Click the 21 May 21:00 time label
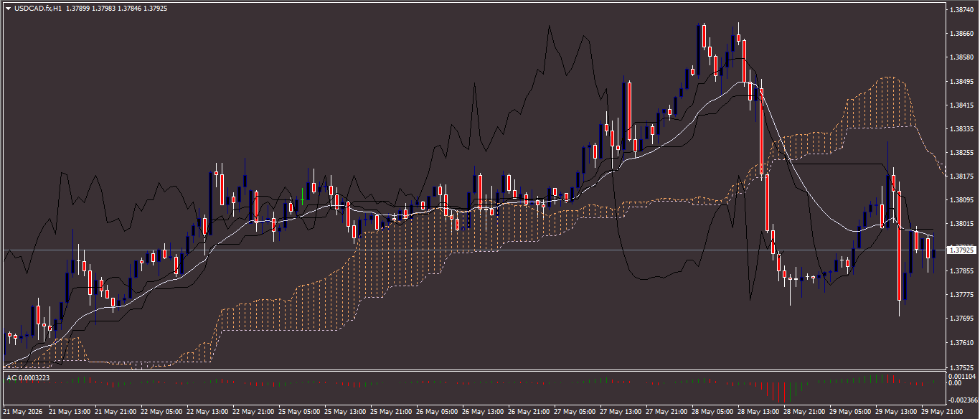Screen dimensions: 980x419 coord(116,413)
